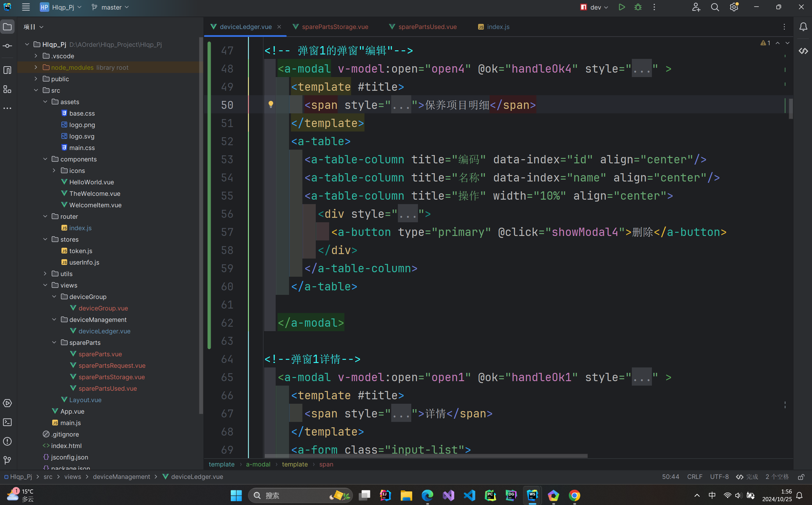Run the dev configuration
The height and width of the screenshot is (505, 812).
click(x=621, y=7)
